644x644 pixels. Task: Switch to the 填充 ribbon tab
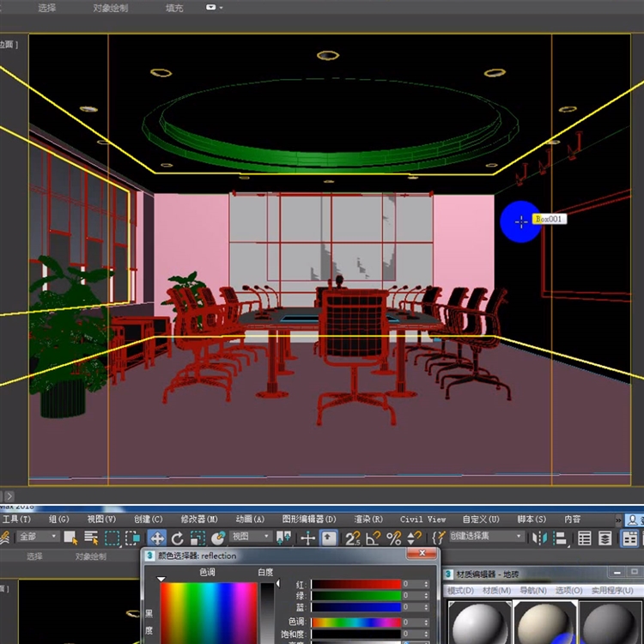[x=174, y=8]
